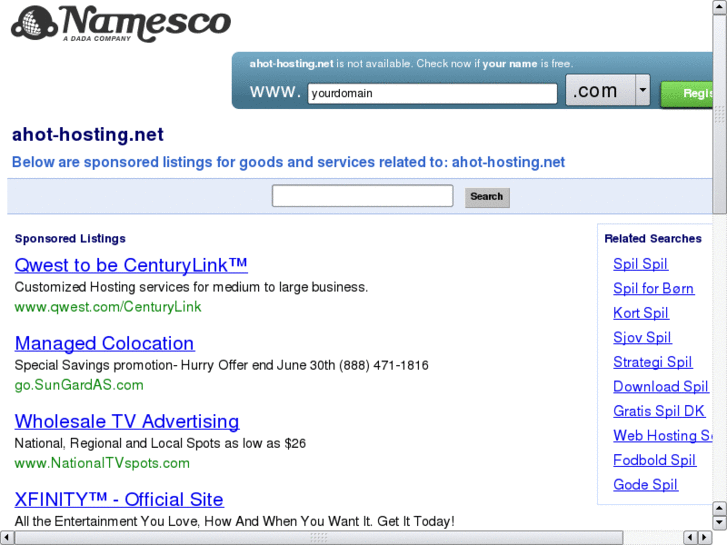Click the green Register button
This screenshot has height=545, width=727.
(x=687, y=94)
